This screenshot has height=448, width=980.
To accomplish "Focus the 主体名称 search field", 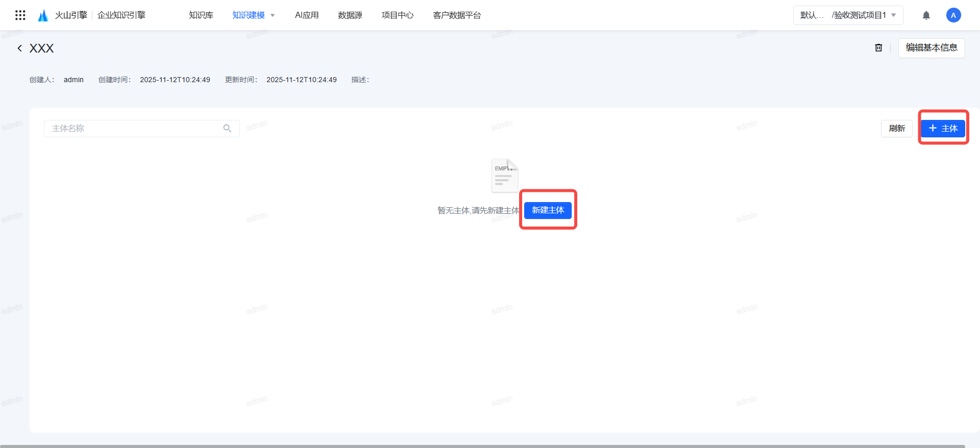I will click(141, 129).
